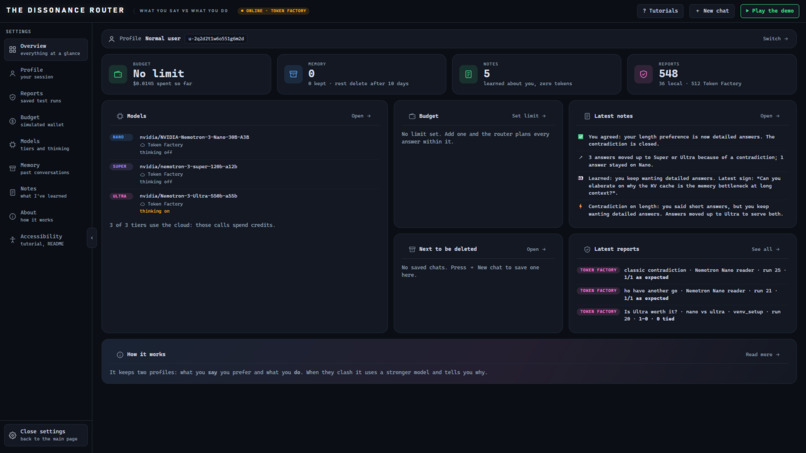Open the Models panel
The width and height of the screenshot is (806, 453).
[x=361, y=116]
